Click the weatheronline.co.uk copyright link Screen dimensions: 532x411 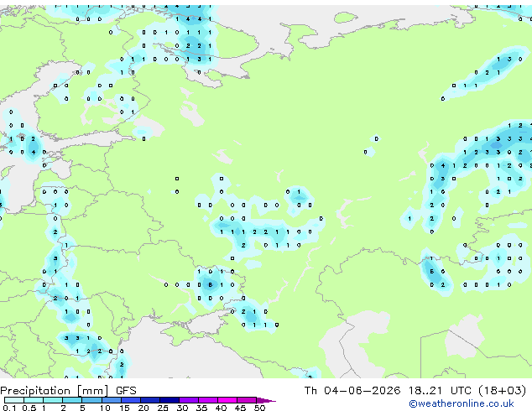[461, 403]
